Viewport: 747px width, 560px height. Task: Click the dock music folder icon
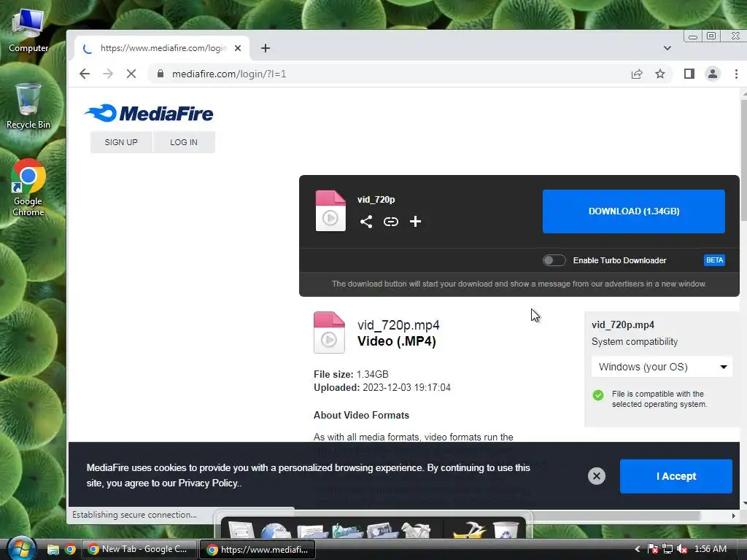pos(347,532)
